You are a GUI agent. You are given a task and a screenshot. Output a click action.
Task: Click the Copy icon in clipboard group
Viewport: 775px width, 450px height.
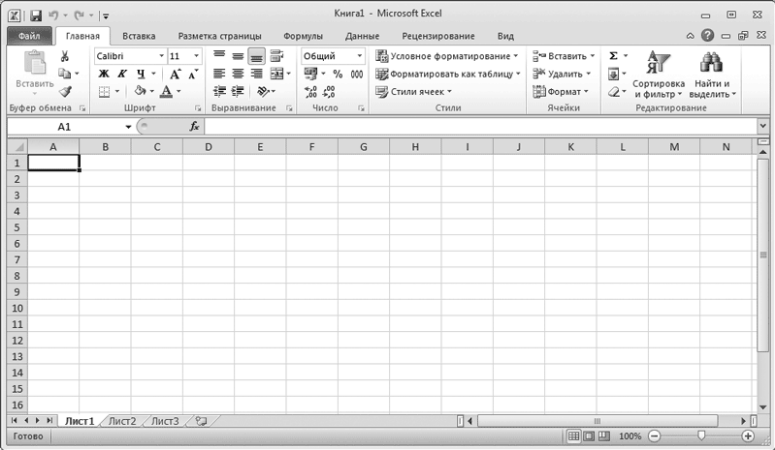65,74
